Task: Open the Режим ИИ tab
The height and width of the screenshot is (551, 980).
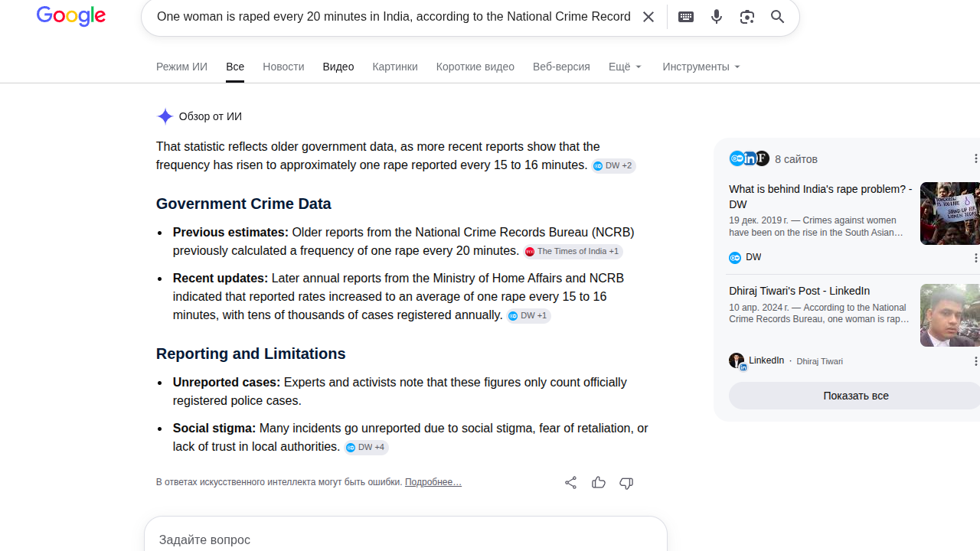Action: pos(181,67)
